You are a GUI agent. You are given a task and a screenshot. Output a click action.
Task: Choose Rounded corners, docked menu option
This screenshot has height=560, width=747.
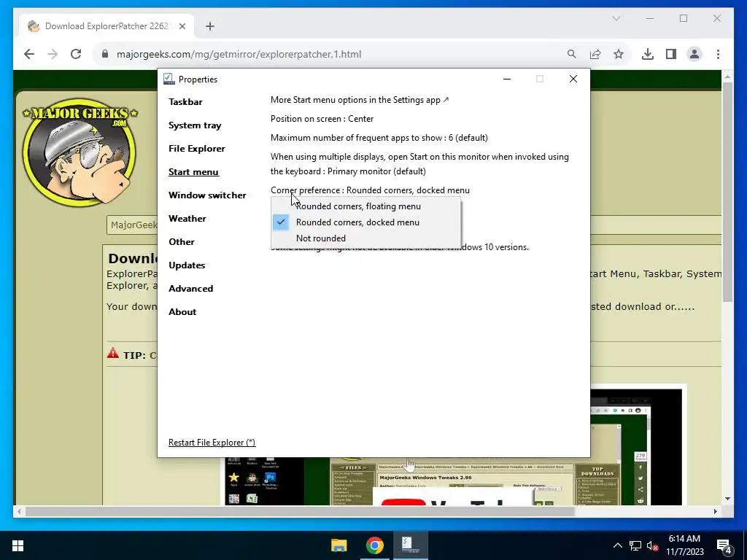click(366, 222)
